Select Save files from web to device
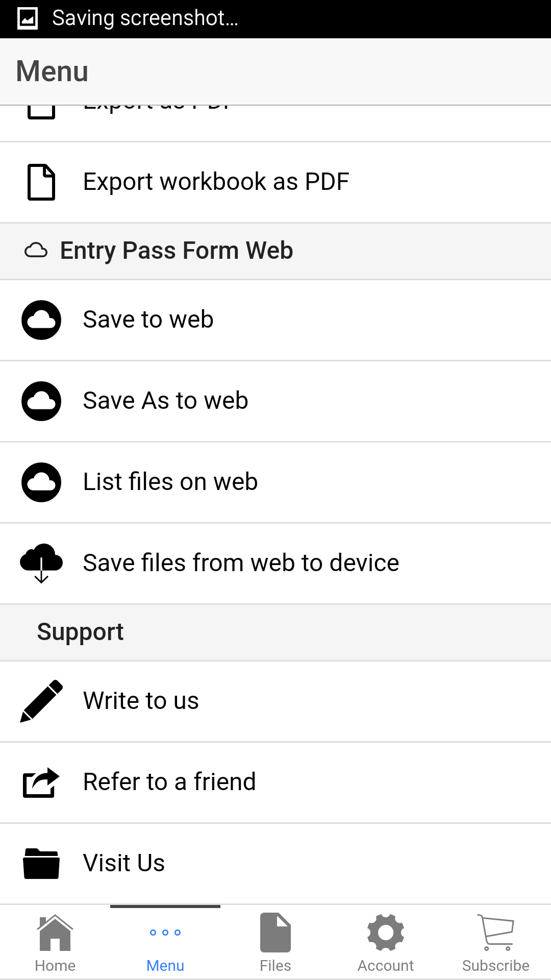551x980 pixels. [241, 563]
